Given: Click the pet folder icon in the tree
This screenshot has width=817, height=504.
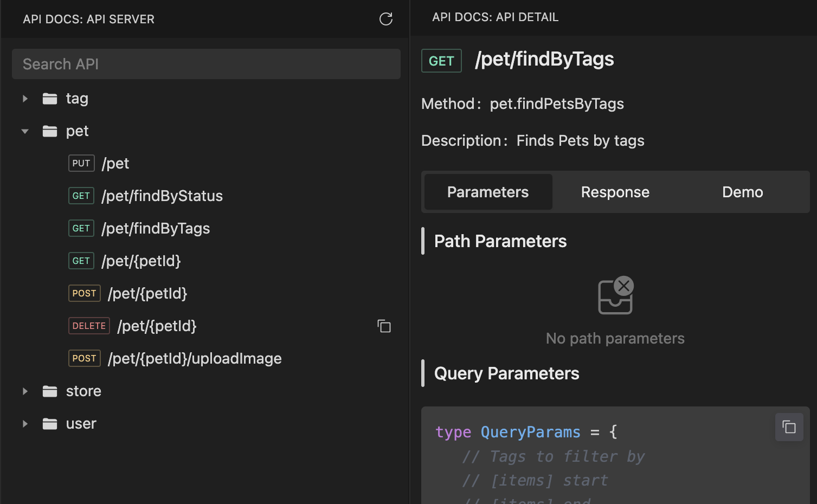Looking at the screenshot, I should click(50, 131).
